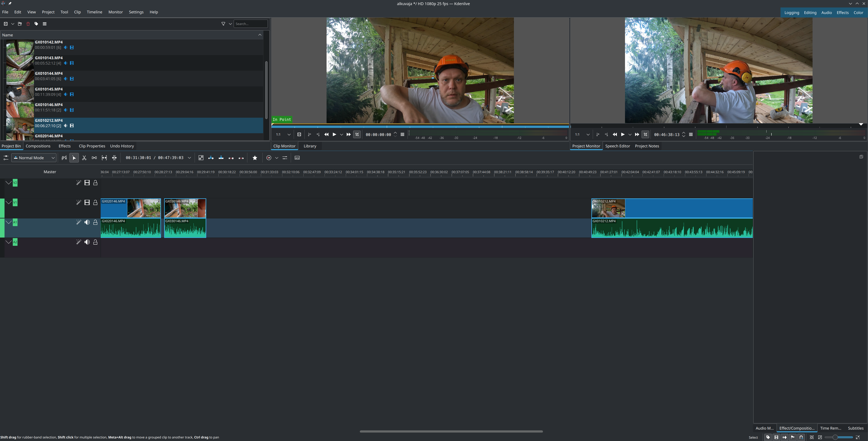Click the Overwrite clip zone icon

221,158
